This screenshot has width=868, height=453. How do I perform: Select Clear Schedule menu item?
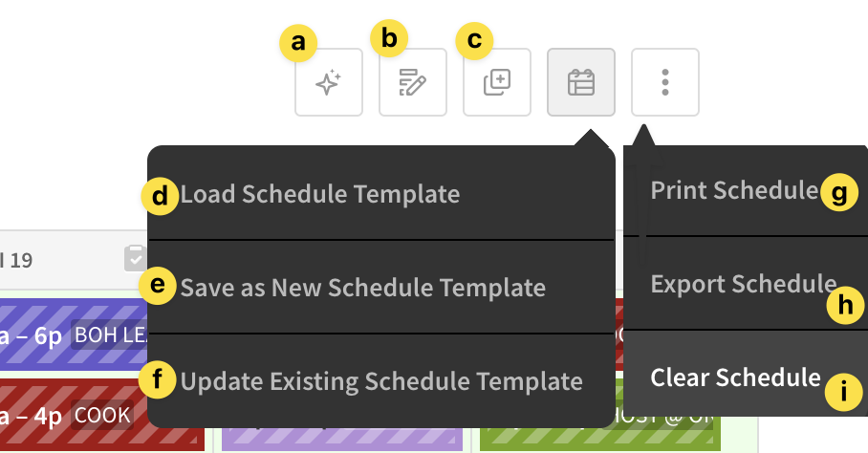coord(735,377)
